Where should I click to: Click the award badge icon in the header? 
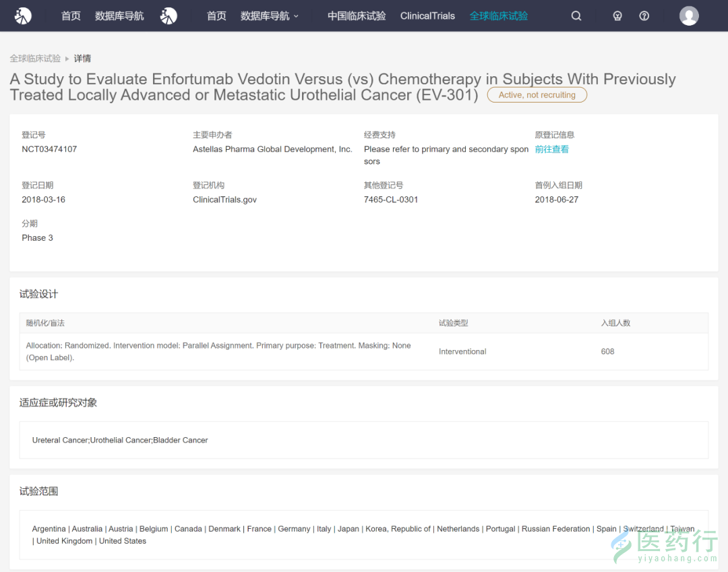pyautogui.click(x=617, y=16)
